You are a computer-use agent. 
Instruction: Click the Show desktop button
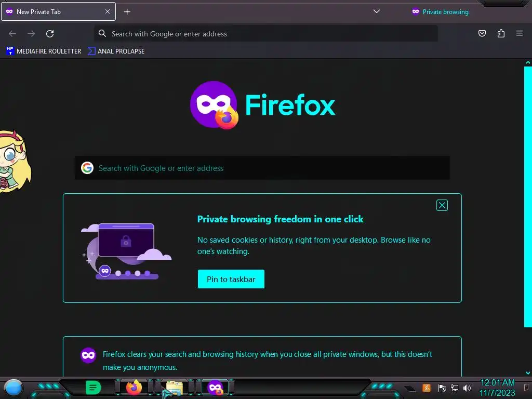tap(527, 388)
